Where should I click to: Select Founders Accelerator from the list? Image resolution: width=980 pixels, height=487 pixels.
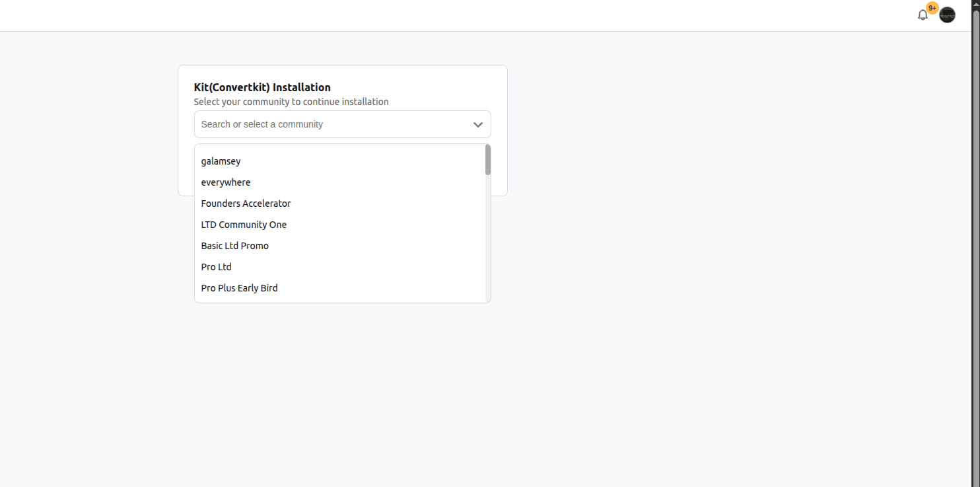[246, 204]
